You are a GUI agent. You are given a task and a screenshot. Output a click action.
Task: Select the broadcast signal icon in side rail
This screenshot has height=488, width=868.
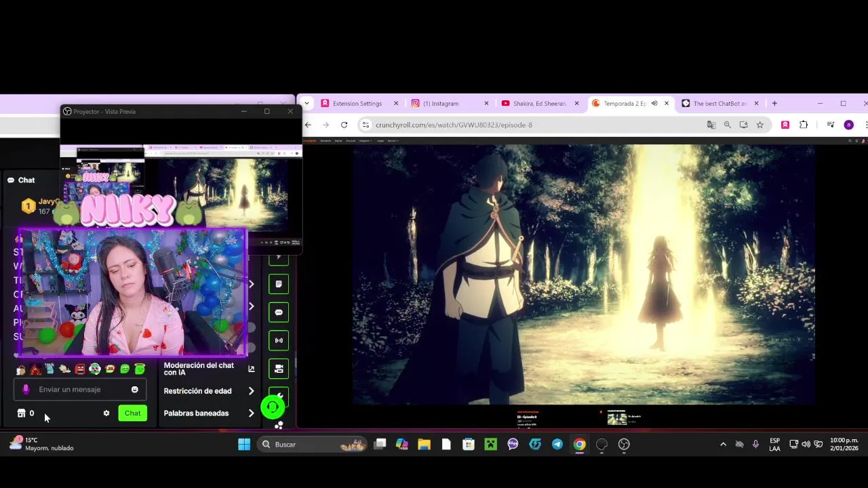(x=279, y=341)
